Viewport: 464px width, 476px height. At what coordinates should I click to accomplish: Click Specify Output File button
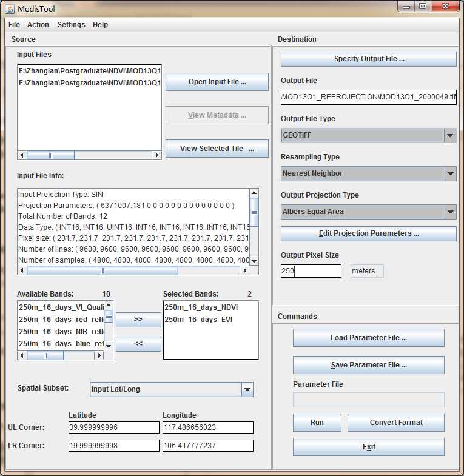[369, 59]
